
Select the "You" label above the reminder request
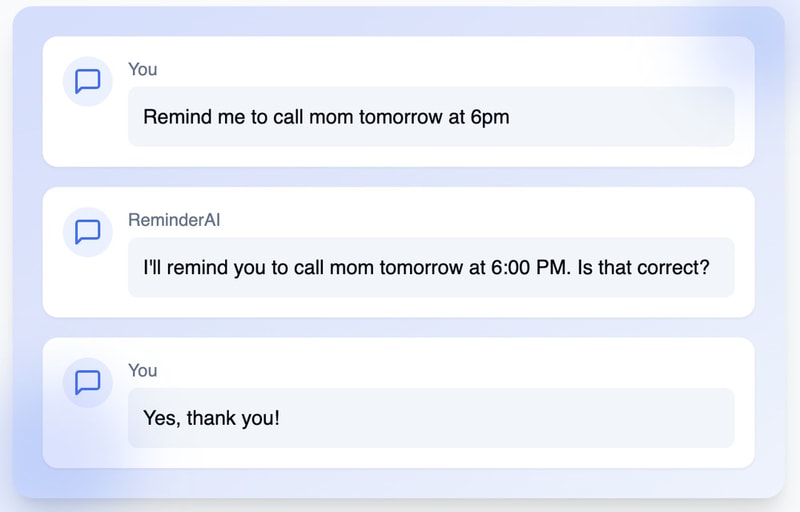coord(143,69)
